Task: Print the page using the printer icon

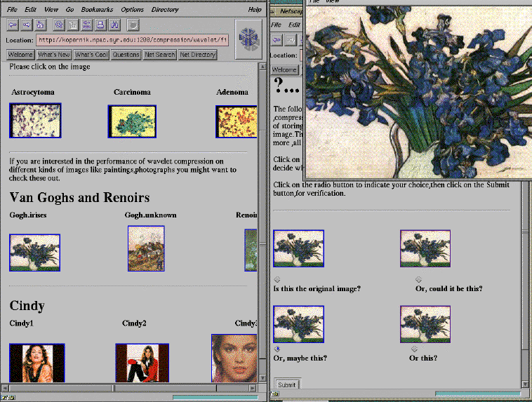Action: tap(100, 25)
